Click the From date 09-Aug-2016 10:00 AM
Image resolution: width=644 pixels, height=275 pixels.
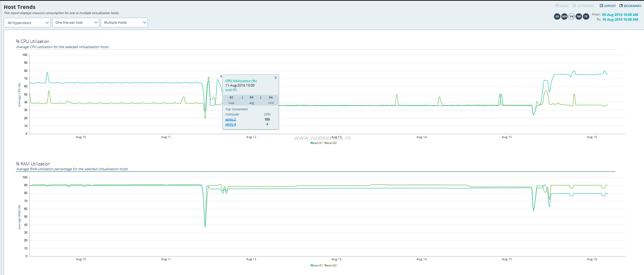click(x=620, y=15)
